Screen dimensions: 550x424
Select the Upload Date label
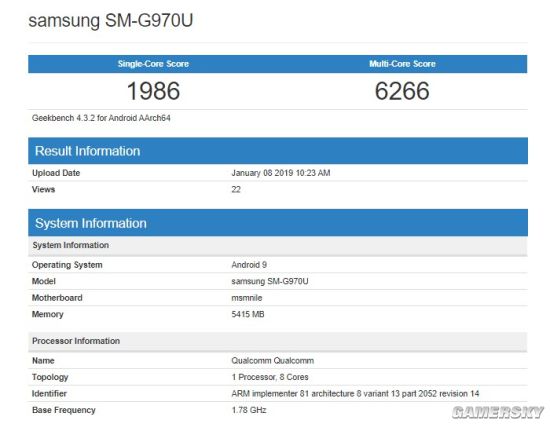coord(56,173)
